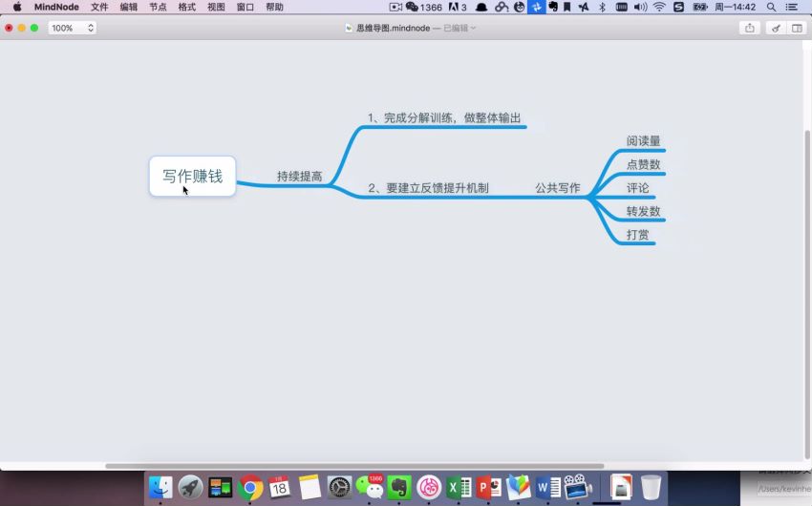Select the 转发数 node
Viewport: 812px width, 506px height.
[643, 211]
